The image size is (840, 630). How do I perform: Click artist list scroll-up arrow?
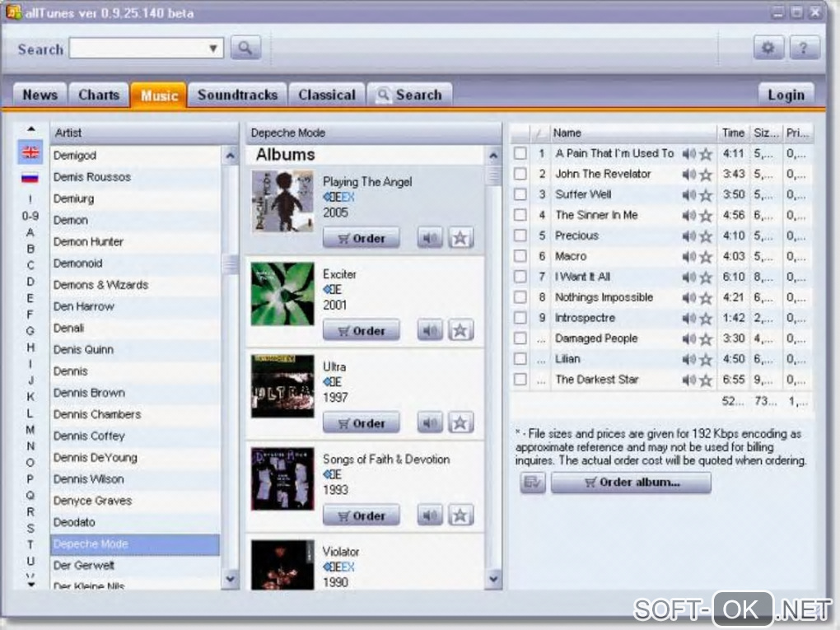pyautogui.click(x=231, y=156)
